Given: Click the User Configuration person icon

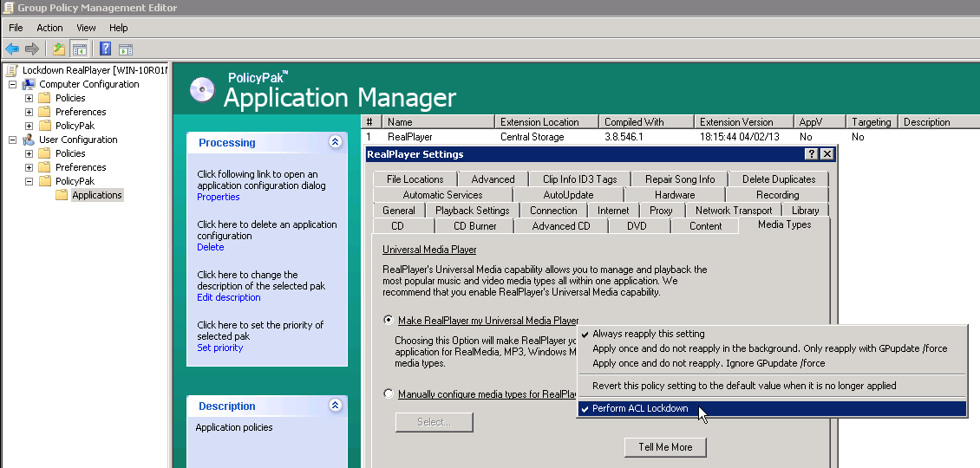Looking at the screenshot, I should tap(29, 140).
